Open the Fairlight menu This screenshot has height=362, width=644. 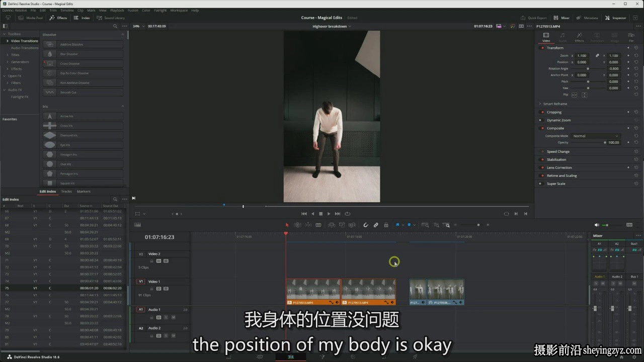point(160,10)
